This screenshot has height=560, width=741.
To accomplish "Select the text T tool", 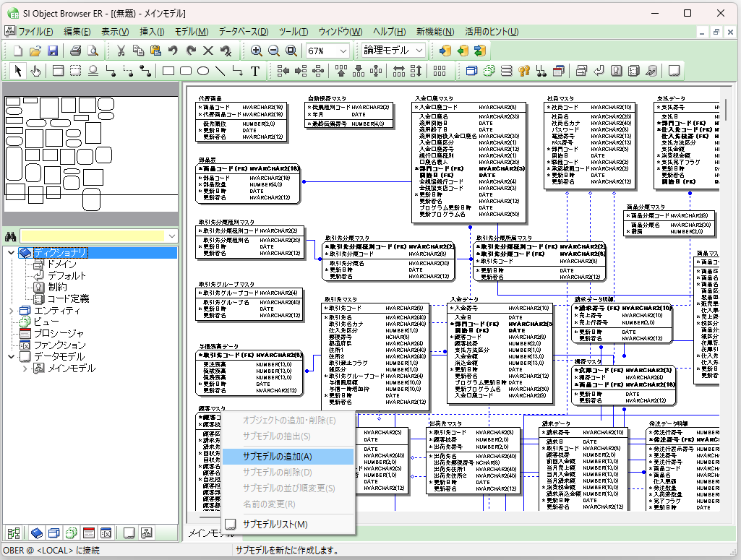I will 255,71.
